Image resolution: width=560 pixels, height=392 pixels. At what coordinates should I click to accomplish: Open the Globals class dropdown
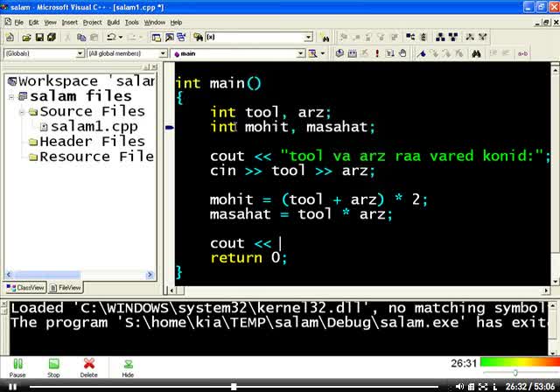point(80,53)
